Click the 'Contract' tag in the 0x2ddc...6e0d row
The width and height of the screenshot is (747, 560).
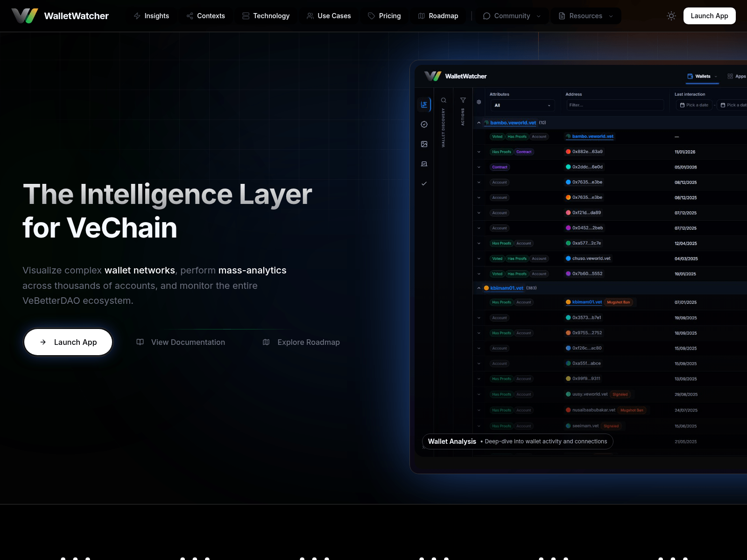click(500, 167)
